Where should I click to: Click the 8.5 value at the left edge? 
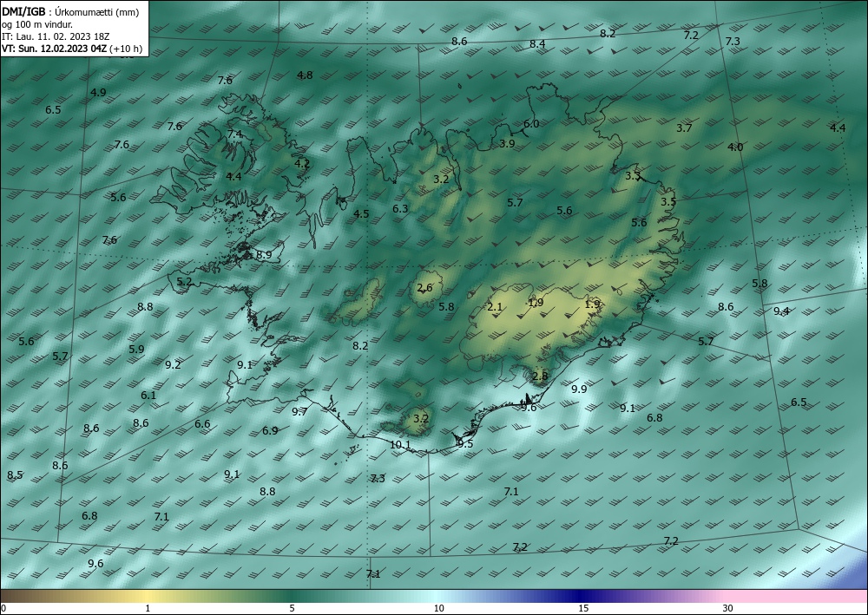pos(15,475)
